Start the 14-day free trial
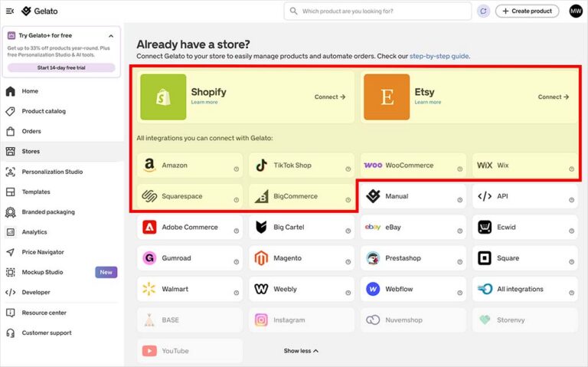 click(x=61, y=67)
